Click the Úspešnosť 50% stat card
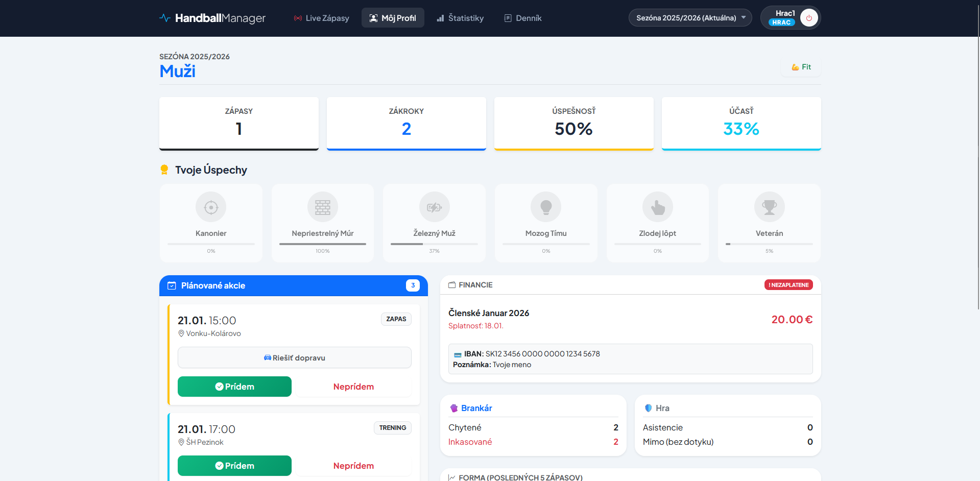This screenshot has height=481, width=980. [573, 123]
